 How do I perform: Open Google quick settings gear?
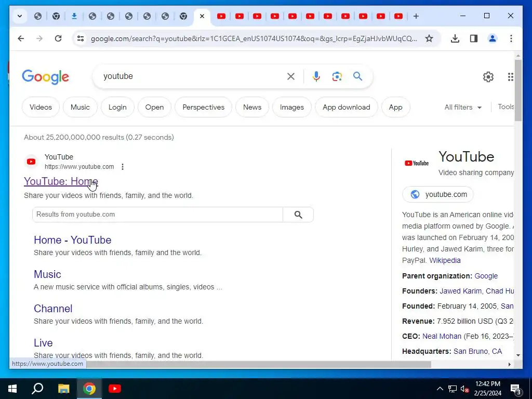[488, 77]
